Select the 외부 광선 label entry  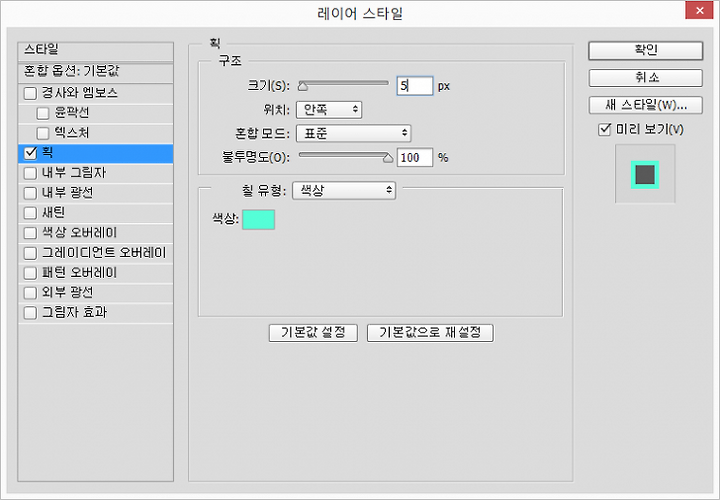(68, 292)
